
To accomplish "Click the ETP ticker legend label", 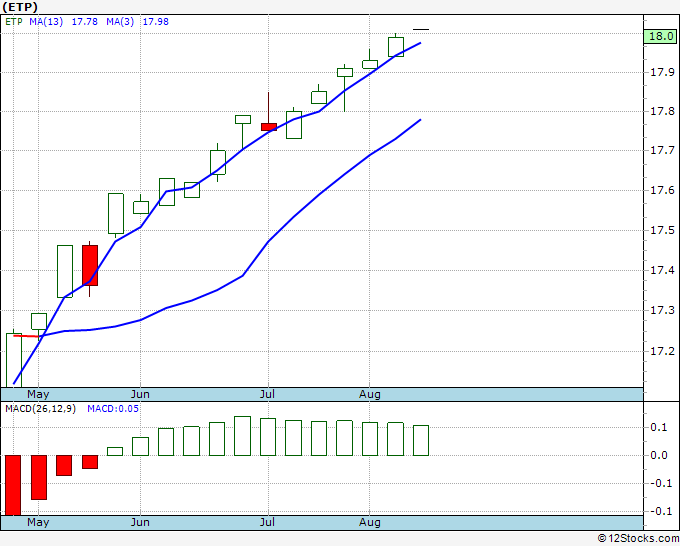I will [x=14, y=22].
